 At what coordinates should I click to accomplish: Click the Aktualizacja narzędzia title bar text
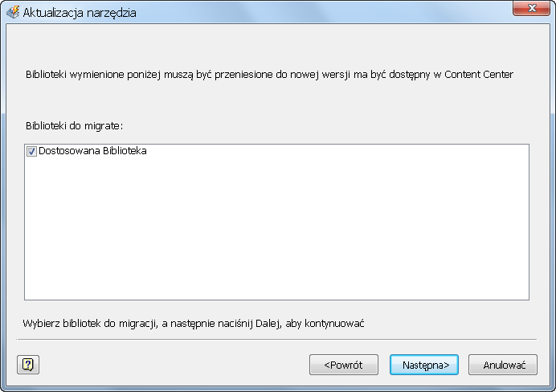tap(80, 13)
